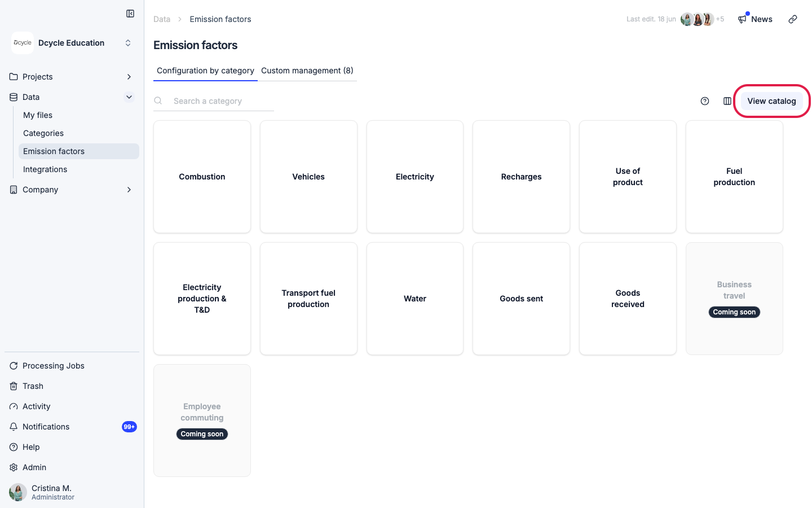Open the Use of product card
This screenshot has width=812, height=508.
pyautogui.click(x=628, y=177)
